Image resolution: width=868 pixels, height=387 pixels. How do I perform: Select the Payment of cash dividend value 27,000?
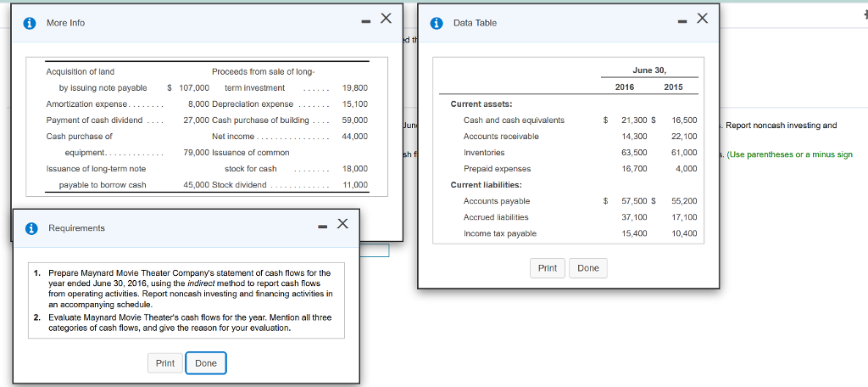(197, 121)
